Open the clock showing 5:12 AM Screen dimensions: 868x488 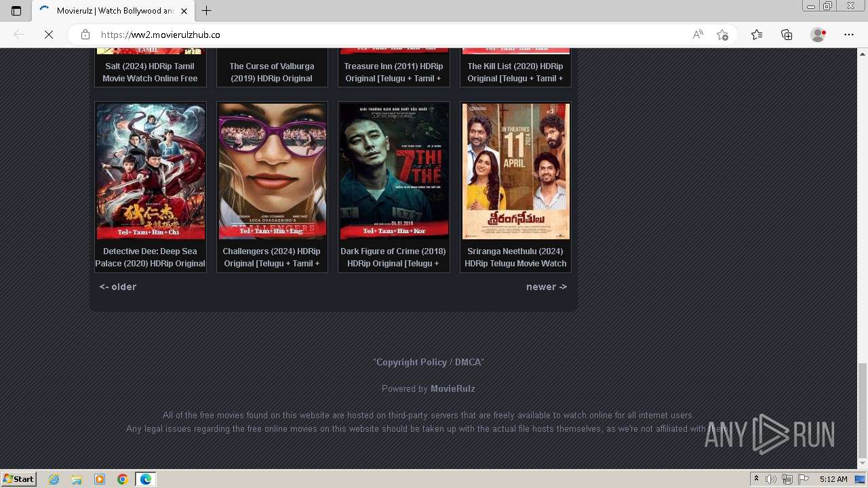click(x=833, y=479)
